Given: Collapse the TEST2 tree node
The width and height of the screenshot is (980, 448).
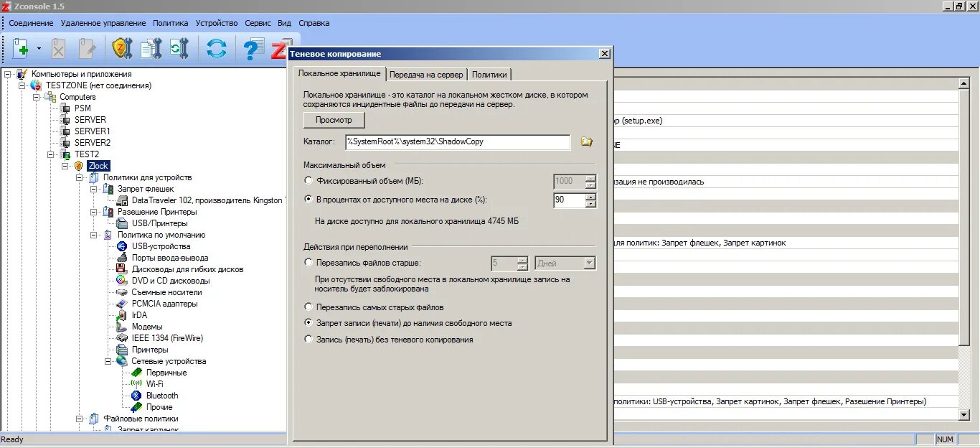Looking at the screenshot, I should pos(51,154).
